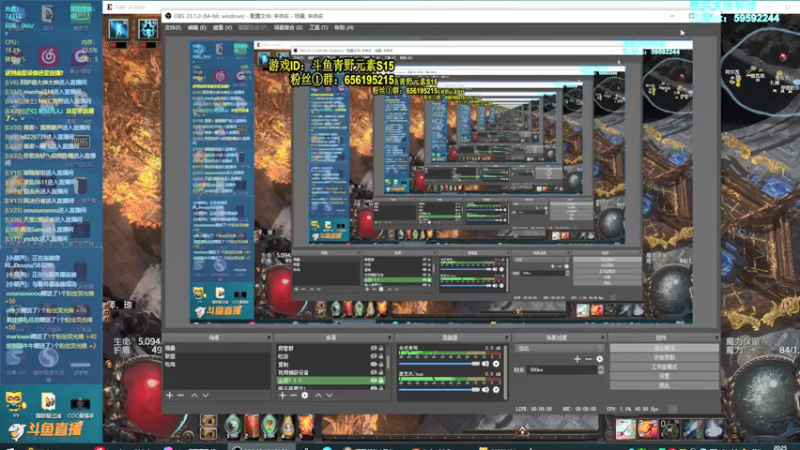Click the 停止推流 button
Viewport: 800px width, 450px height.
[x=664, y=348]
